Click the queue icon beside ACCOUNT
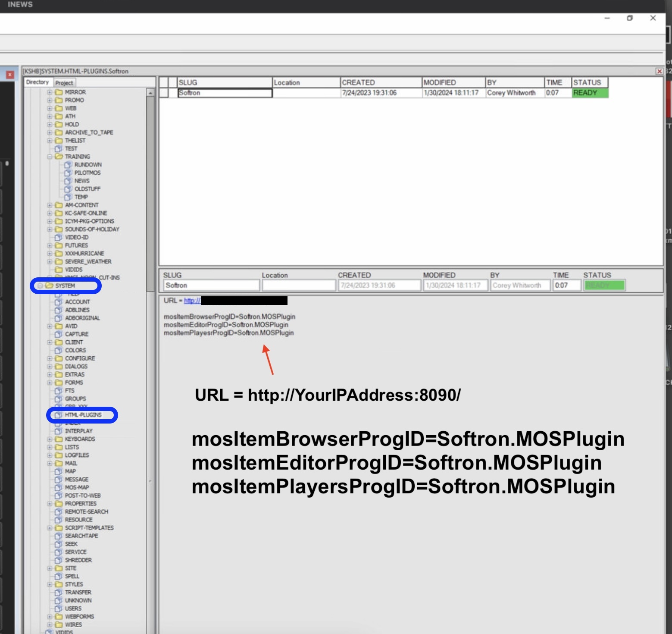 [59, 302]
